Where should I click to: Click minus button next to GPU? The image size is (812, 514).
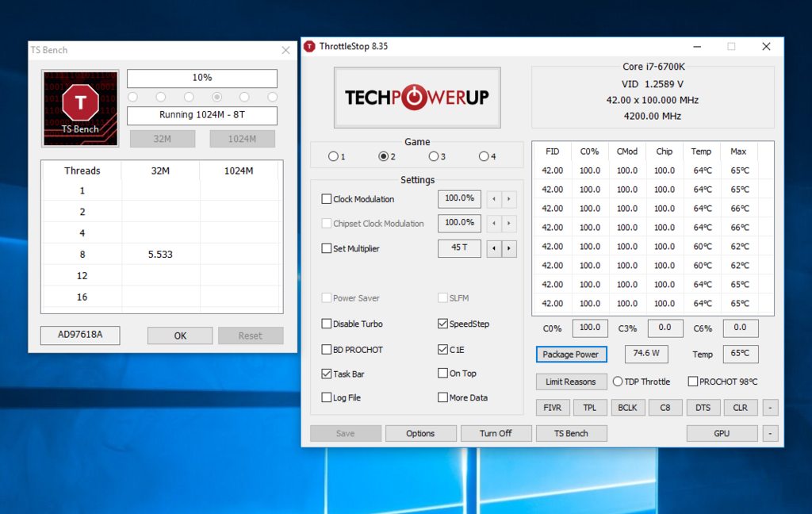click(770, 434)
